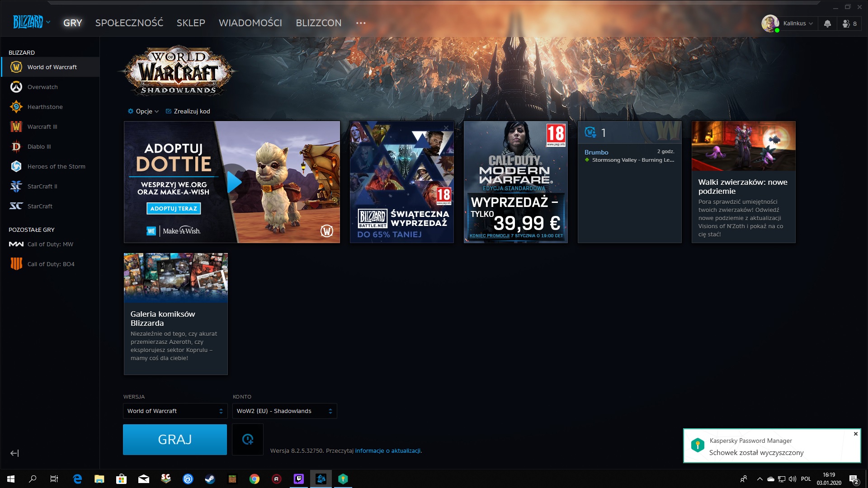Open the informacje o aktualizacji link
The width and height of the screenshot is (868, 488).
click(x=387, y=450)
